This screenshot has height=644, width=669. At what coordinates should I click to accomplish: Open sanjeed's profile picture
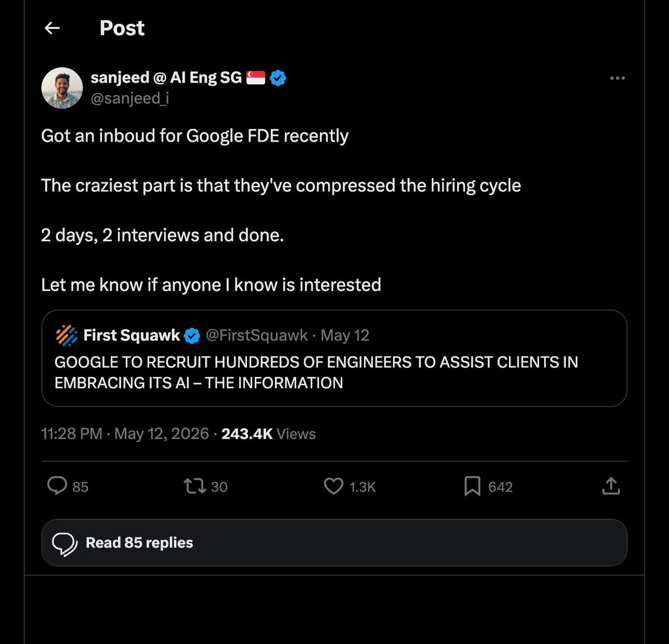62,88
